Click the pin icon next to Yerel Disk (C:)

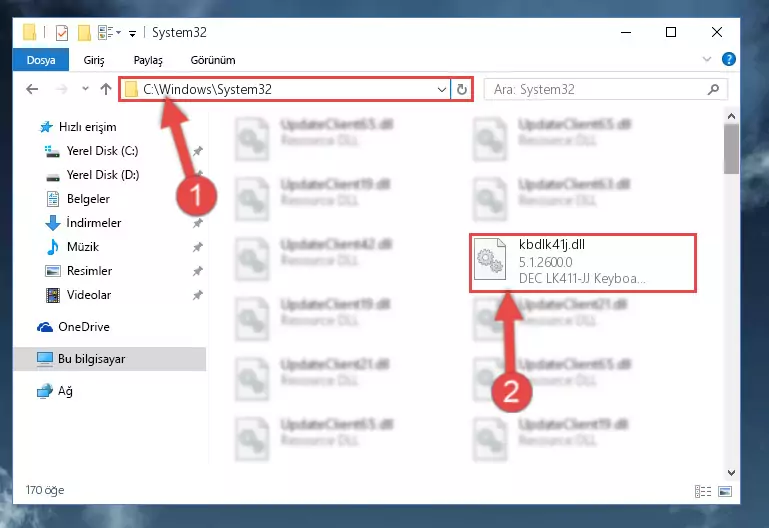coord(197,151)
